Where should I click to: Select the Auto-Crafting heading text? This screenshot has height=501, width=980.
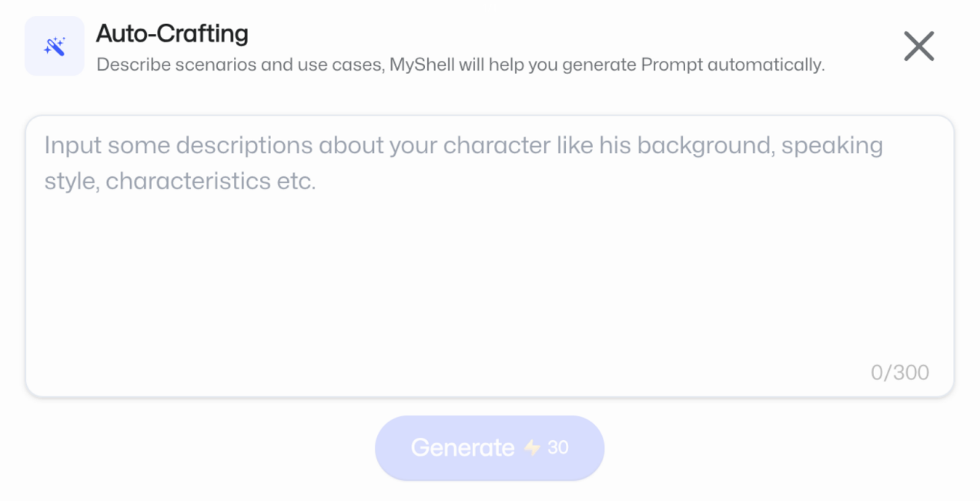point(172,33)
